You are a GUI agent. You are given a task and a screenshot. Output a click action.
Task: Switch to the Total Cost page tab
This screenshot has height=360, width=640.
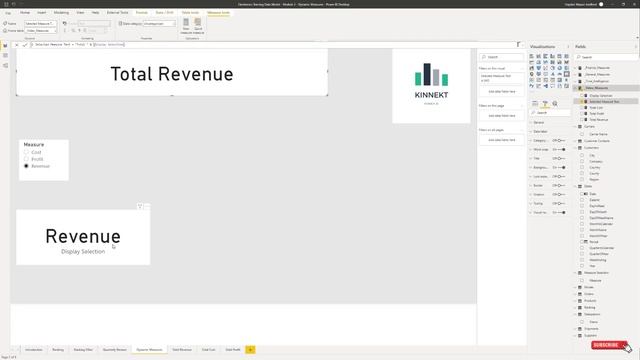point(209,350)
